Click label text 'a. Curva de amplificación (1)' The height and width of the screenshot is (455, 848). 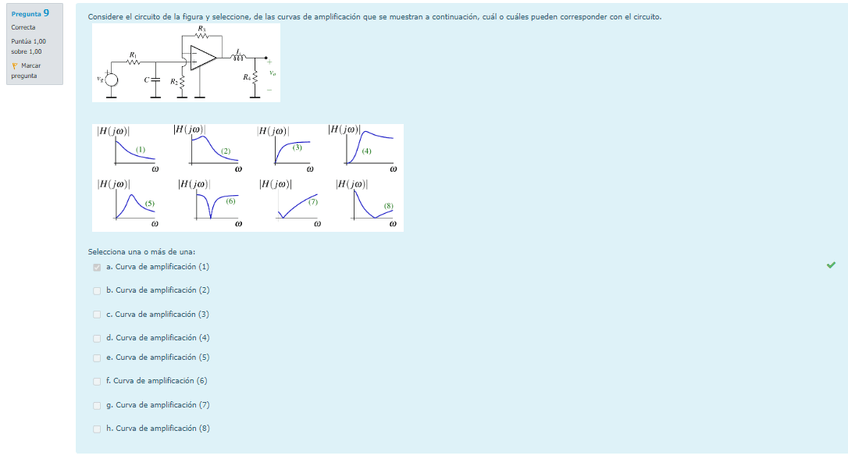158,267
